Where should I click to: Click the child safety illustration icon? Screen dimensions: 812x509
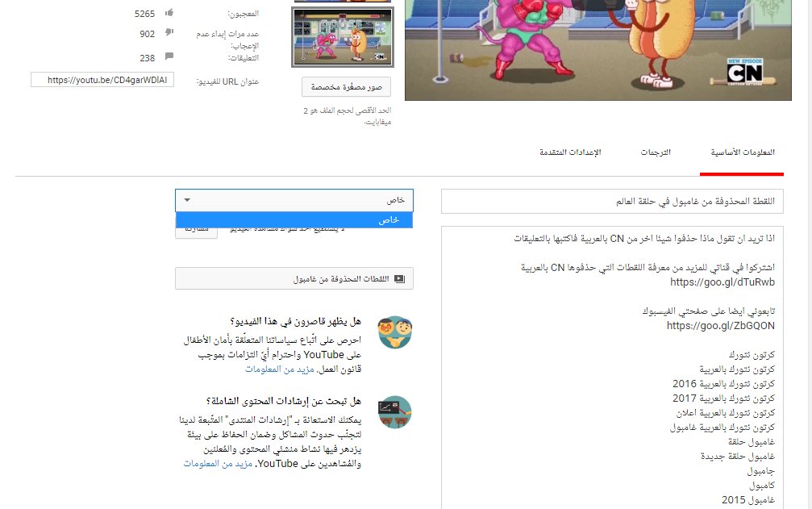(x=394, y=332)
